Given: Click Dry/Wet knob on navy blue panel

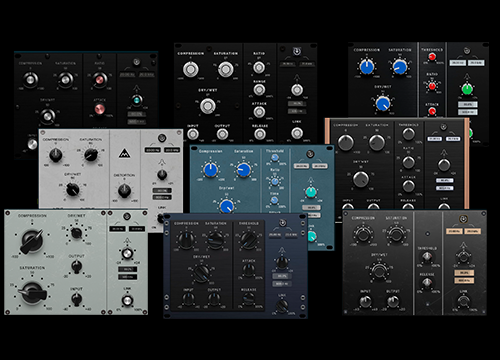Looking at the screenshot, I should pyautogui.click(x=201, y=273).
